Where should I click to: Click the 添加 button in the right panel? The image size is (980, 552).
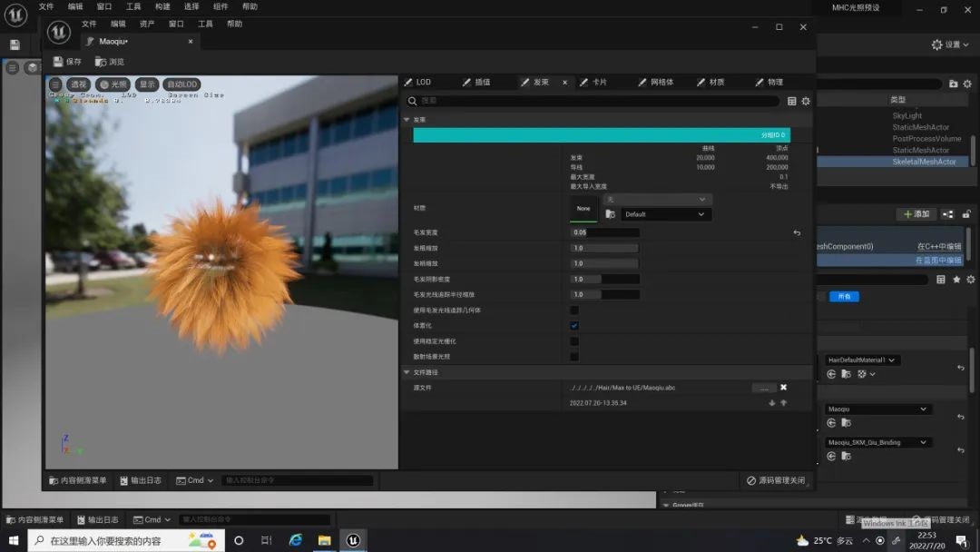pos(916,214)
